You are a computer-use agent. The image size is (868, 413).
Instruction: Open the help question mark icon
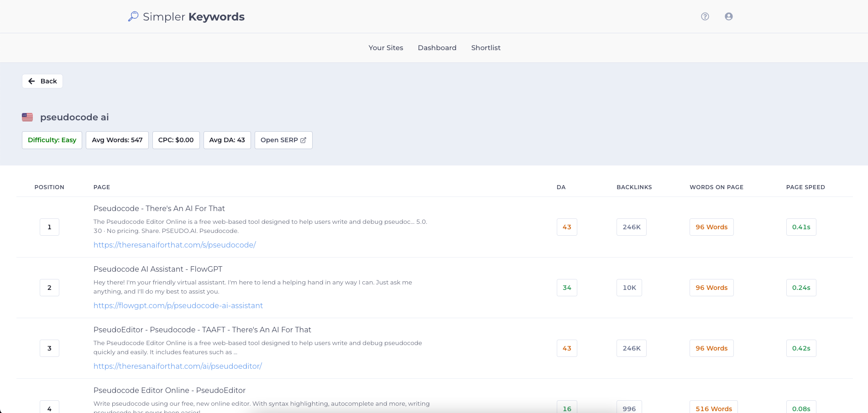point(705,16)
